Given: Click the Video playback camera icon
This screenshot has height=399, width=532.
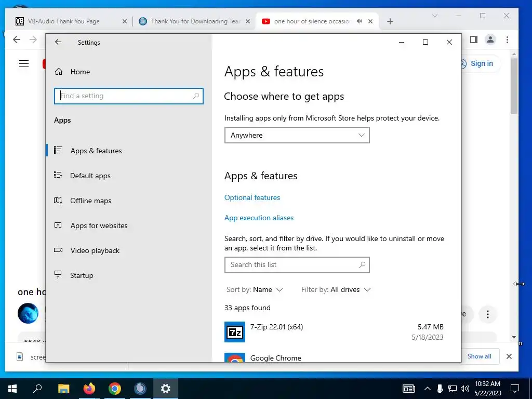Looking at the screenshot, I should pos(58,250).
